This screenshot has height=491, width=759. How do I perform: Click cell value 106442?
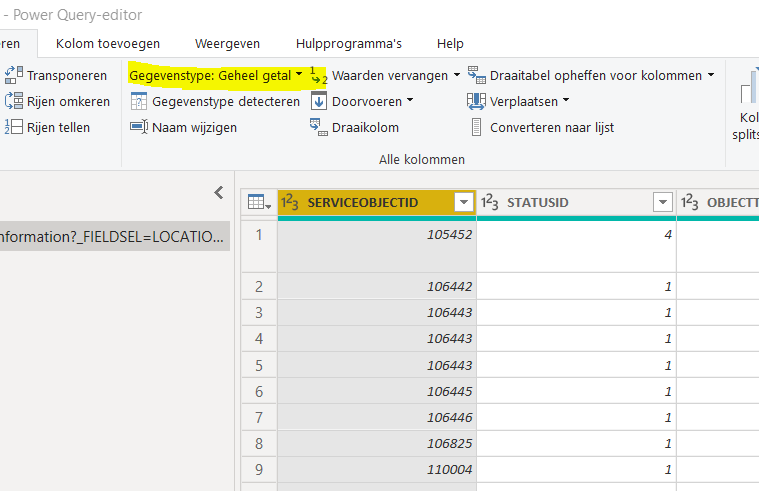[449, 286]
